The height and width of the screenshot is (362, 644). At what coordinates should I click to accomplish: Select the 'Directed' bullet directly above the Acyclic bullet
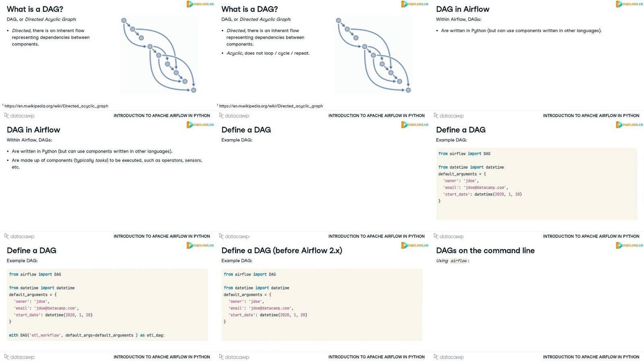tap(265, 37)
